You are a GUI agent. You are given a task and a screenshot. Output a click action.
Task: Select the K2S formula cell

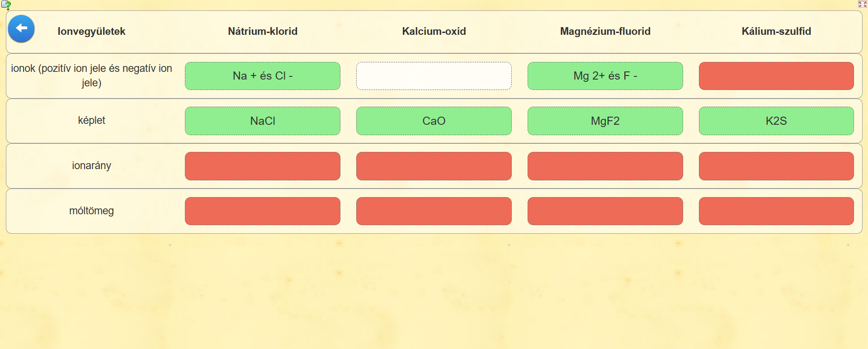776,121
